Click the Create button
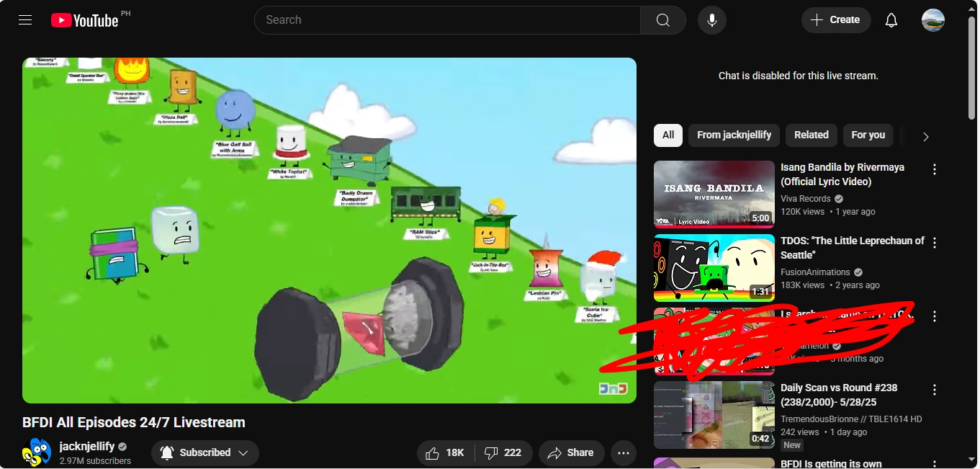The image size is (980, 469). [x=835, y=19]
